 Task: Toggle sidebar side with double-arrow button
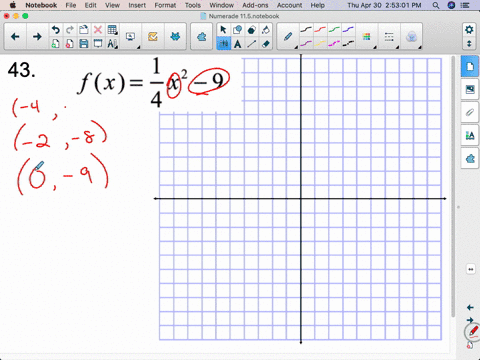coord(471,269)
